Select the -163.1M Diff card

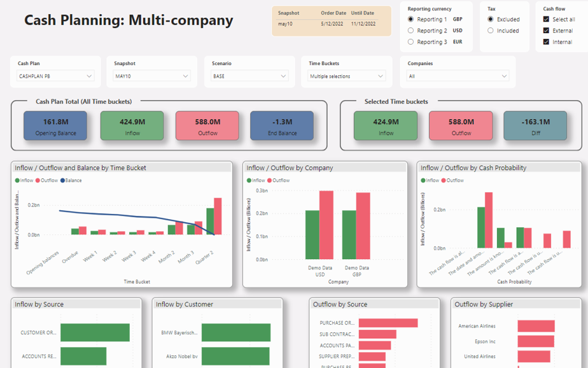point(535,125)
